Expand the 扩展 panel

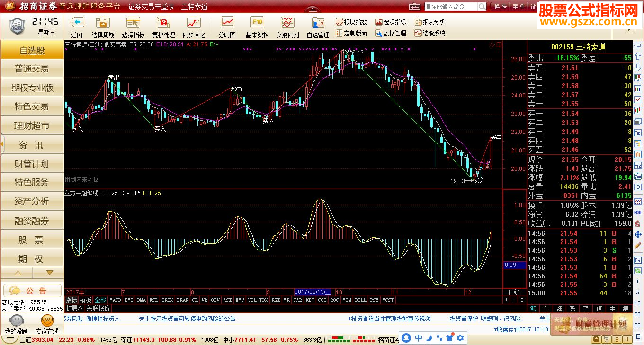[x=74, y=308]
